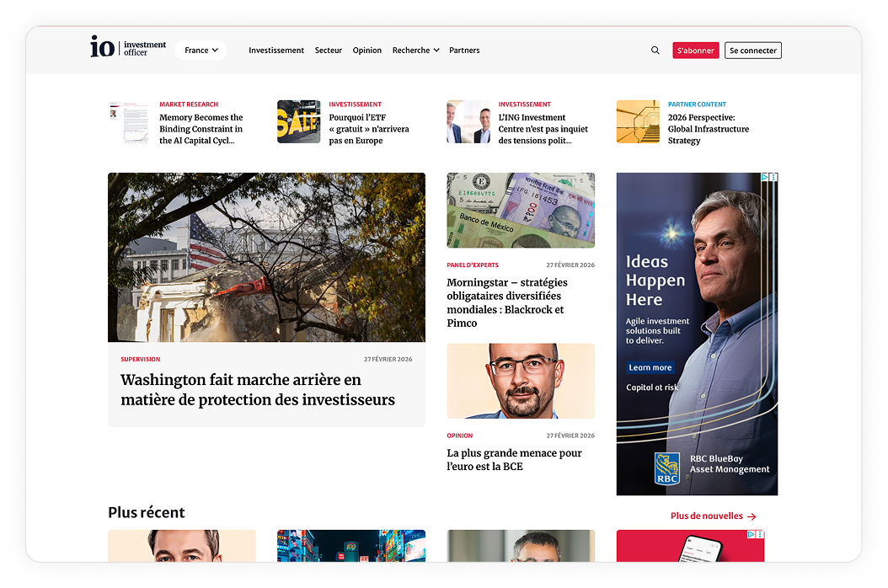This screenshot has width=888, height=588.
Task: Go to the Secteur menu
Action: click(329, 51)
